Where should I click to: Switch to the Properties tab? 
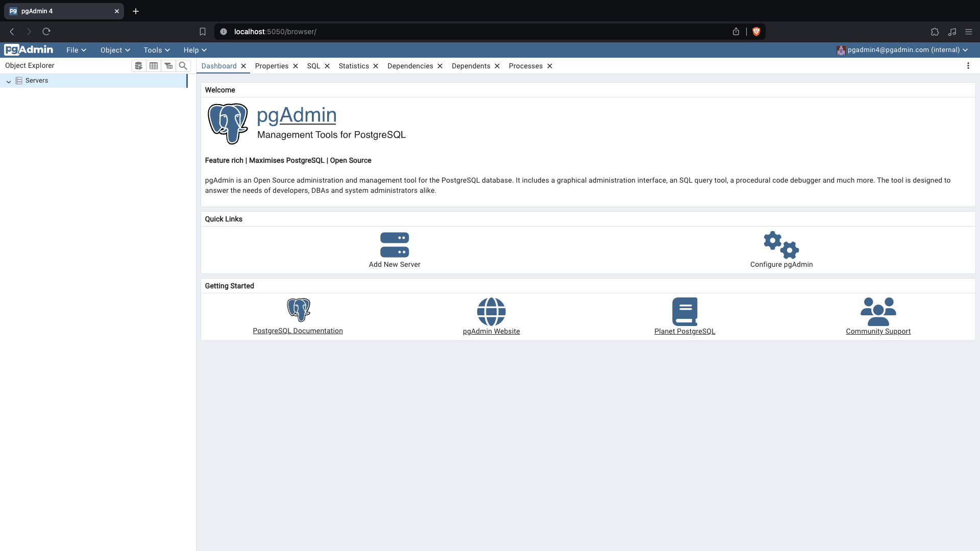click(271, 65)
